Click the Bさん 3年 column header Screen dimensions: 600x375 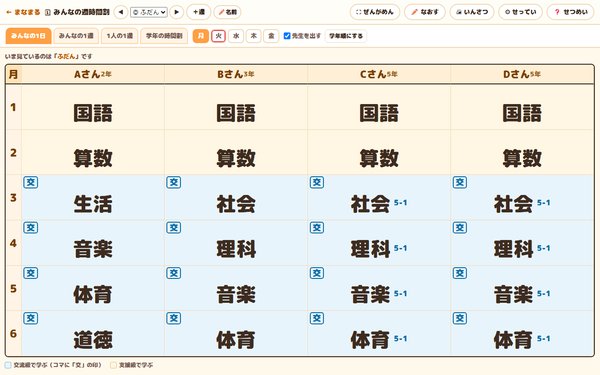(236, 74)
